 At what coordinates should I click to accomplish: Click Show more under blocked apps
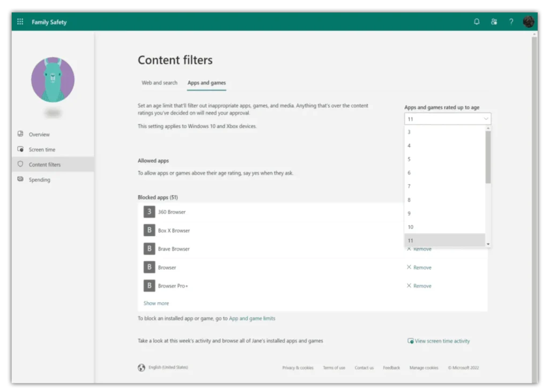click(156, 303)
